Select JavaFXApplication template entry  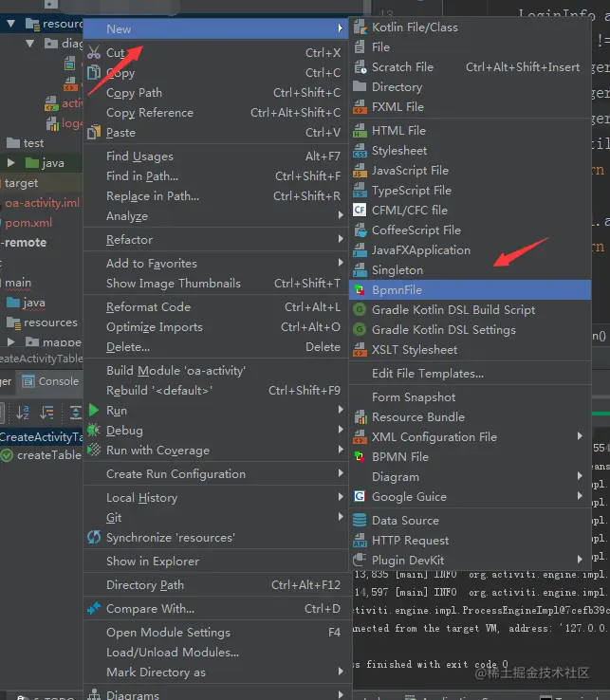470,250
